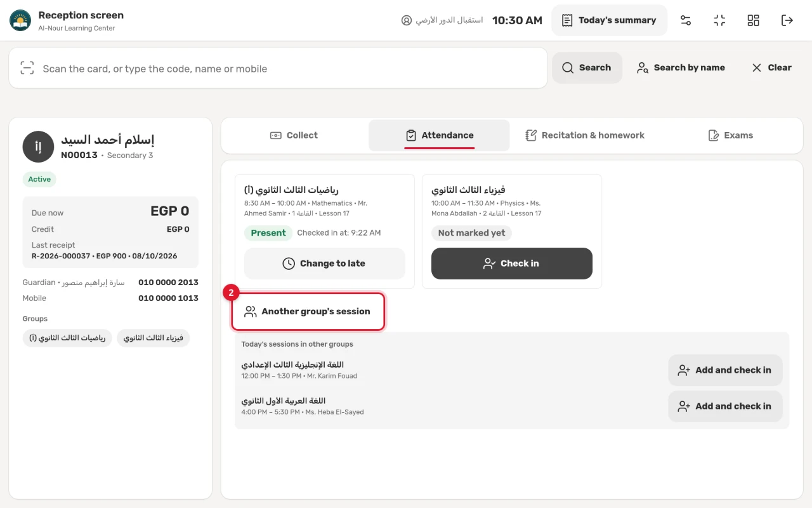Image resolution: width=812 pixels, height=508 pixels.
Task: Click the user icon beside the Arabic reception name
Action: (407, 20)
